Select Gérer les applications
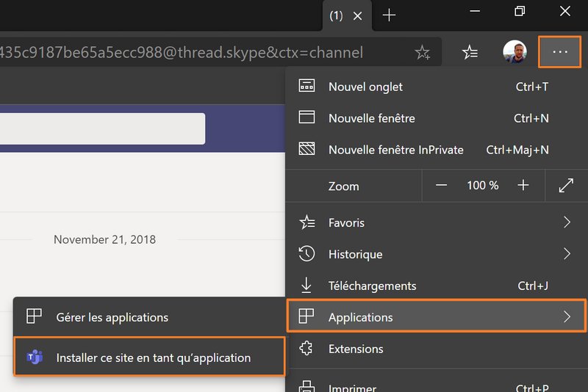 [112, 317]
